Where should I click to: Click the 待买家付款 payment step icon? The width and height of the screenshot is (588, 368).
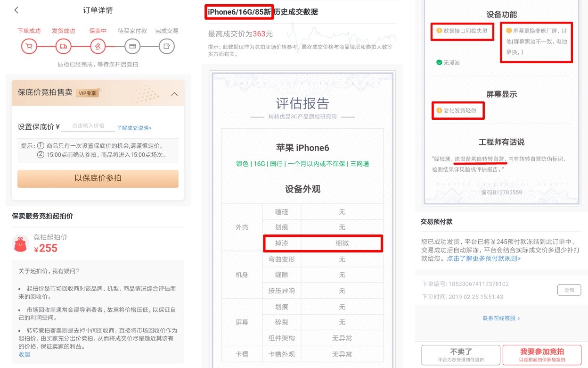(x=132, y=46)
